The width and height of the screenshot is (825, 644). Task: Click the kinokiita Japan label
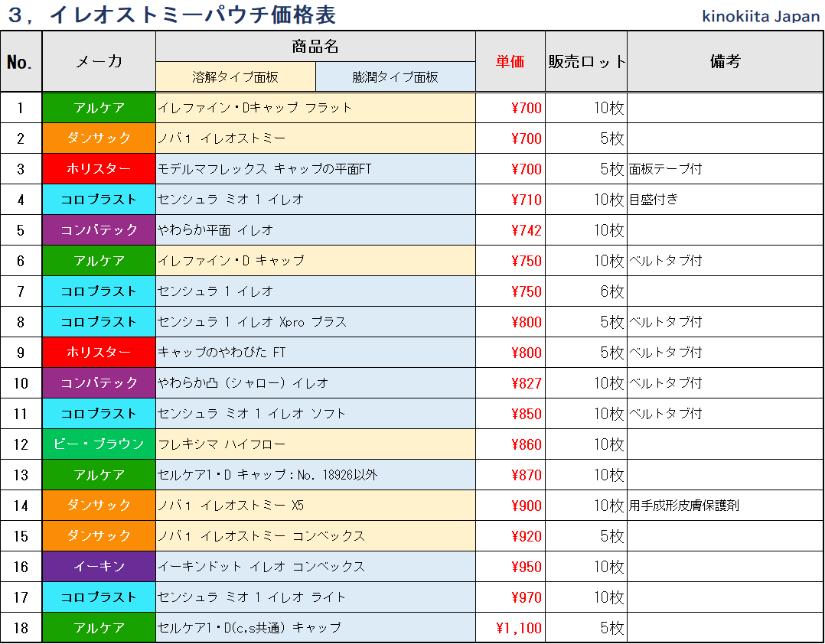click(x=761, y=16)
